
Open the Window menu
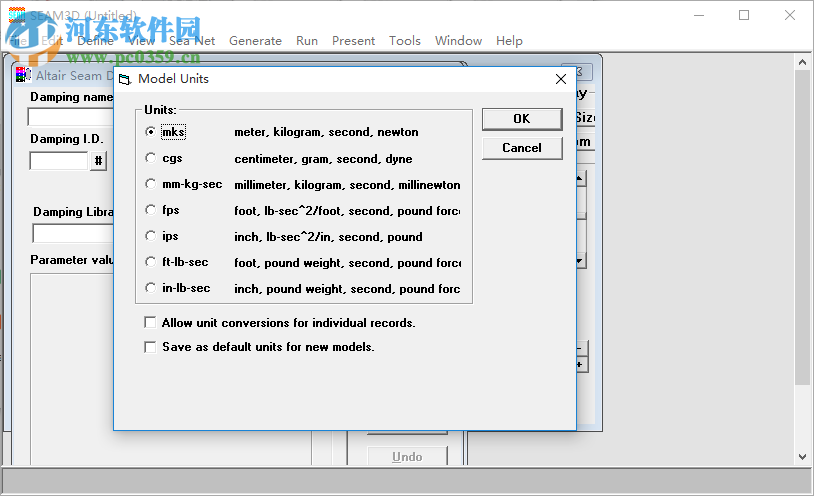point(458,41)
